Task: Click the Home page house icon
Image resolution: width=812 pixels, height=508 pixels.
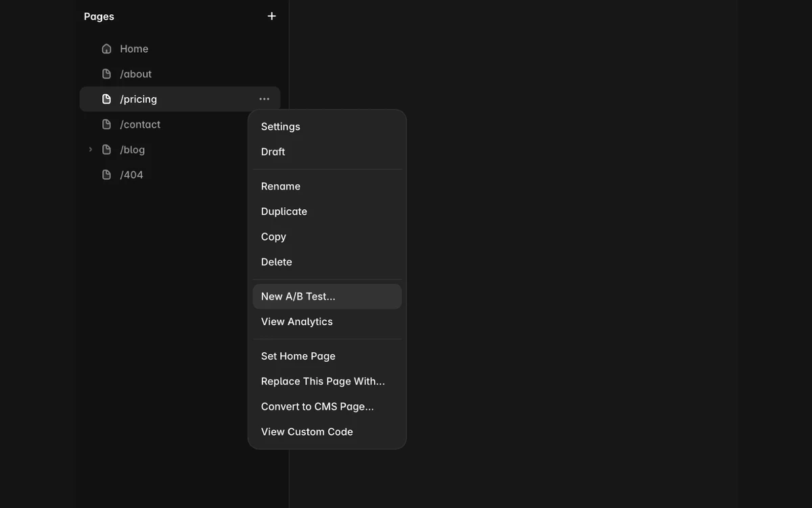Action: [106, 49]
